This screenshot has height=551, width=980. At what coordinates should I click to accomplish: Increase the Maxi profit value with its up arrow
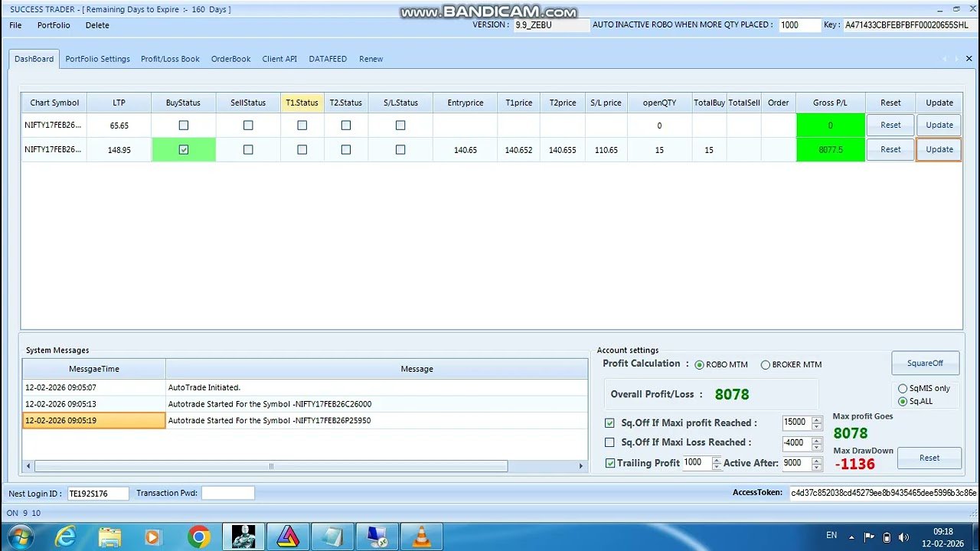point(816,419)
